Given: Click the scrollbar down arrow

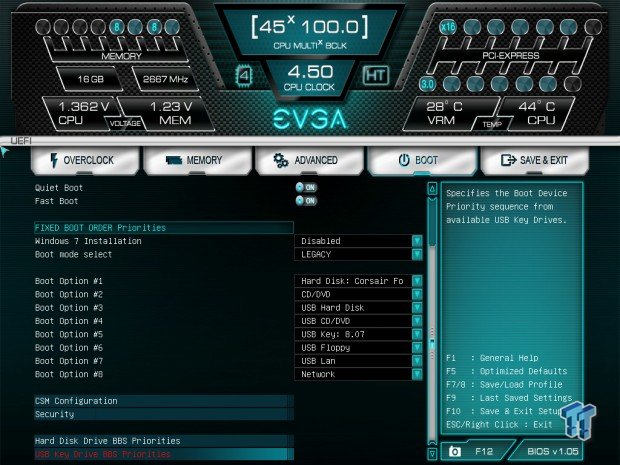Looking at the screenshot, I should pyautogui.click(x=432, y=454).
